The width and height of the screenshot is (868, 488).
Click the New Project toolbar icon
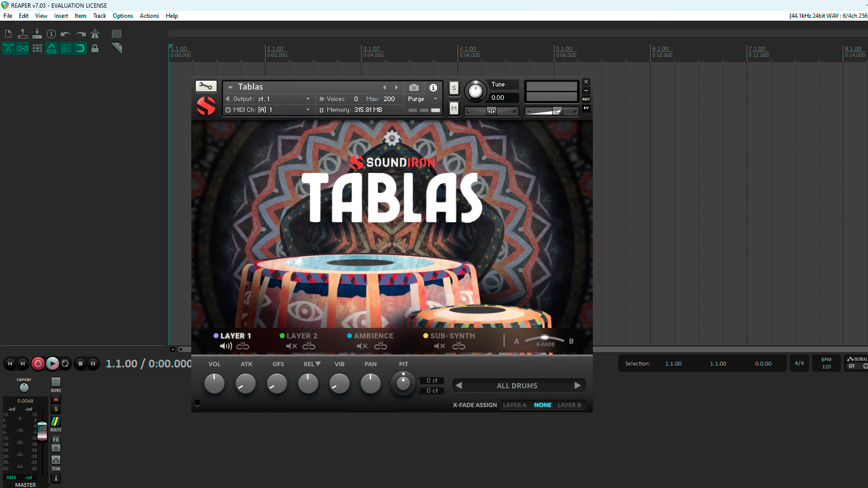8,34
